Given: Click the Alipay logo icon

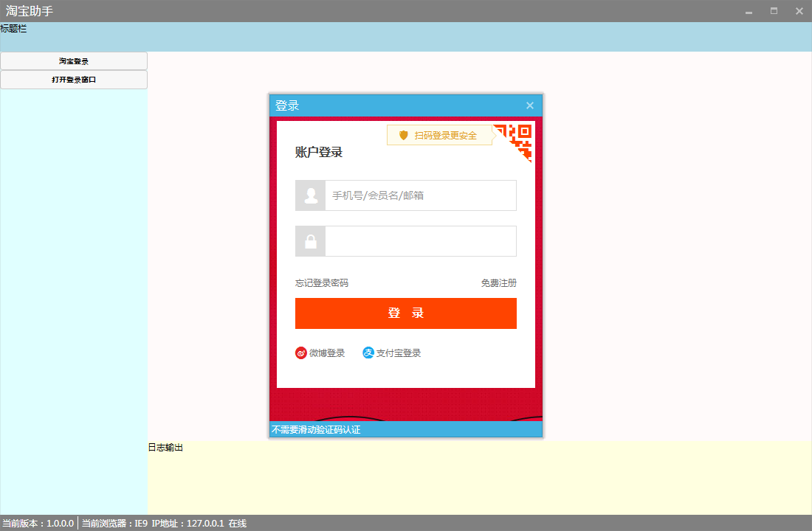Looking at the screenshot, I should (368, 353).
